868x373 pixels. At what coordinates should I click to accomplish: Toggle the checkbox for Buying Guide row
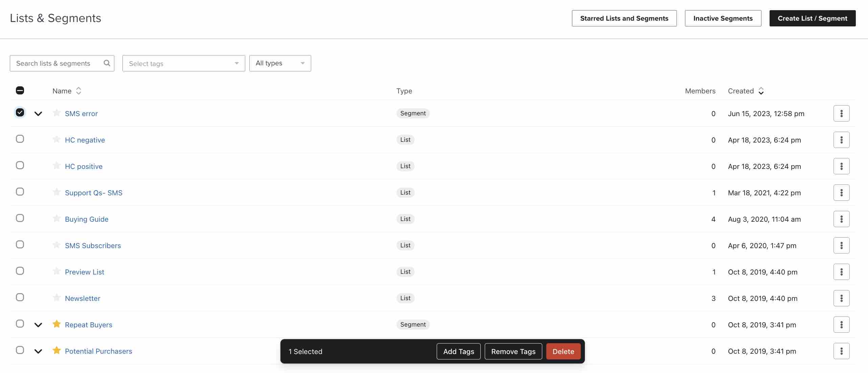[x=19, y=218]
